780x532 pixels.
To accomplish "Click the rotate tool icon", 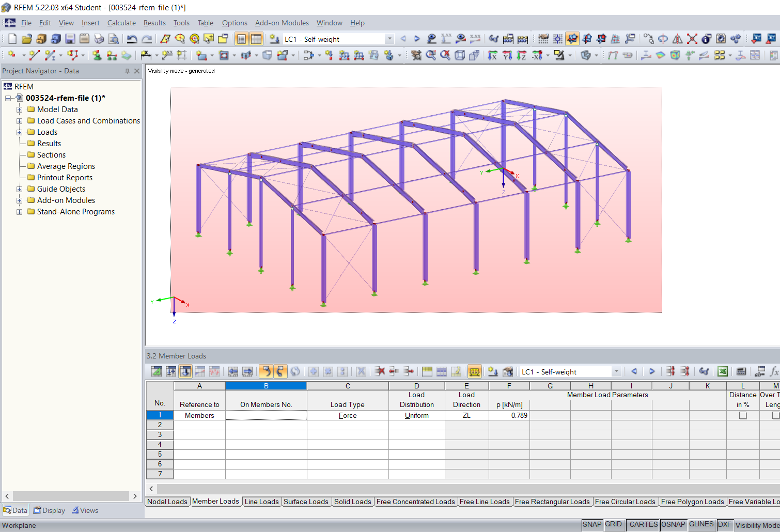I will [x=663, y=39].
